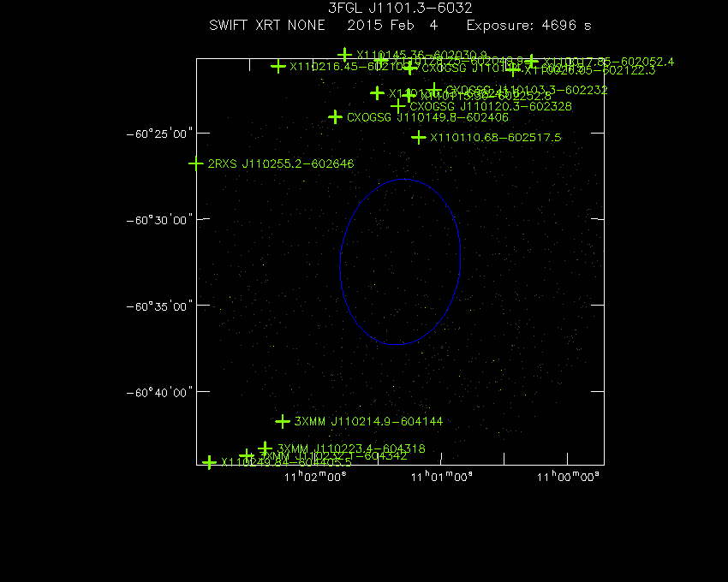Click the cross marker for 3XMM J110214.9-604144
The width and height of the screenshot is (728, 582).
point(283,421)
